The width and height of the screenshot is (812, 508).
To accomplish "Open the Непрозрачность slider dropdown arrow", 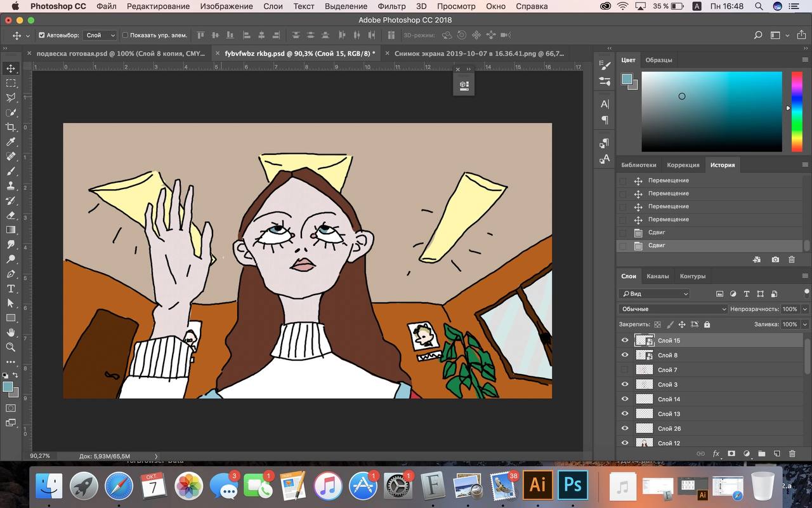I will [804, 309].
